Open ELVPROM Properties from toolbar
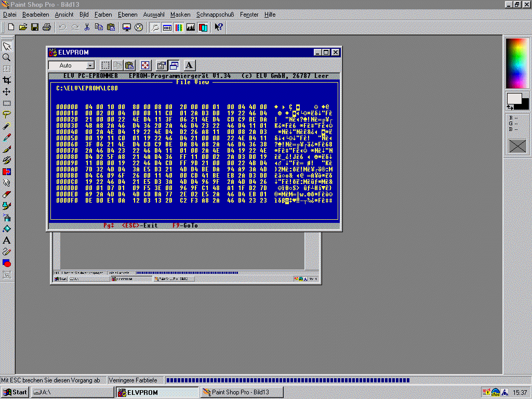The height and width of the screenshot is (399, 532). pyautogui.click(x=162, y=65)
